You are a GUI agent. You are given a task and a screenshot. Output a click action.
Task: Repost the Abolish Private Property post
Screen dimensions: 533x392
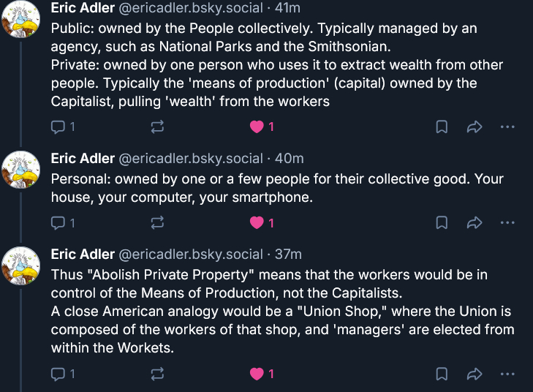click(157, 374)
